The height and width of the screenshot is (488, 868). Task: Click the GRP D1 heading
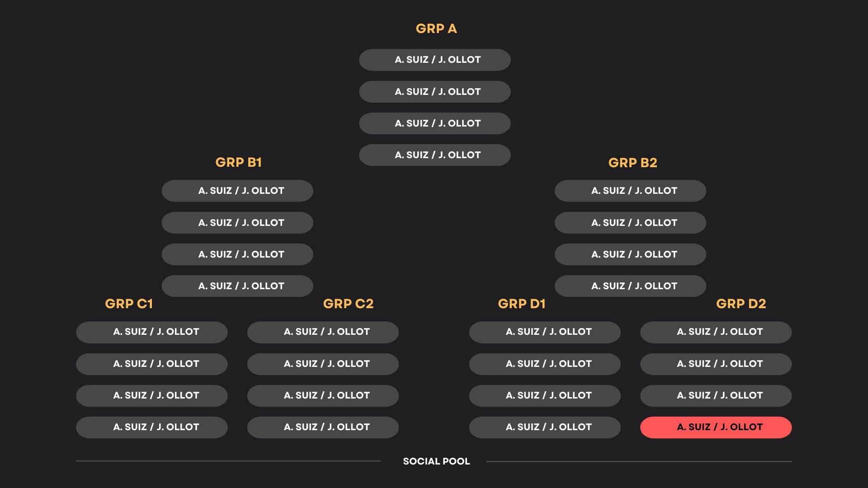[x=522, y=304]
